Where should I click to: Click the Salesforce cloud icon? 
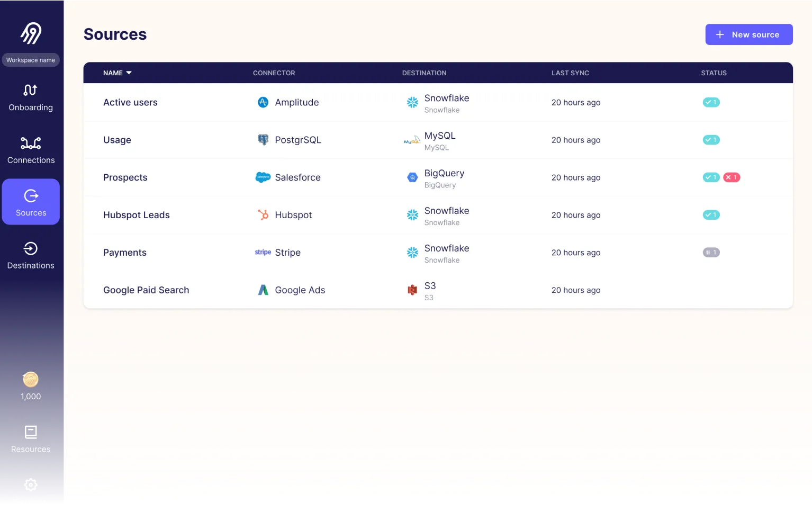pyautogui.click(x=263, y=177)
